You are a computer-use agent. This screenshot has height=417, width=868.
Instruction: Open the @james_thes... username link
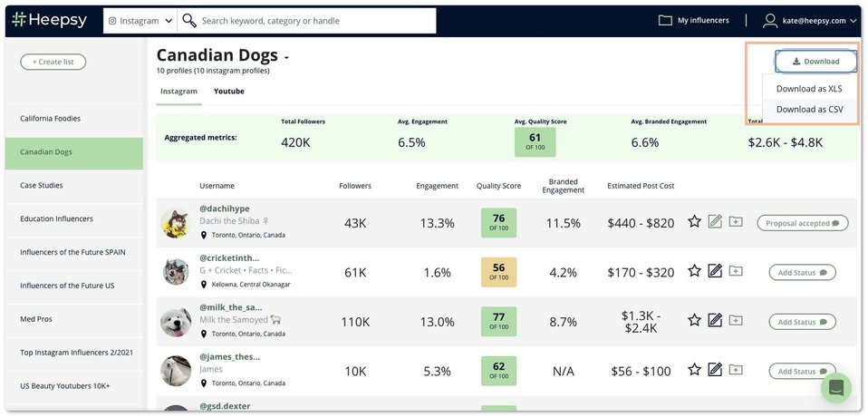tap(229, 356)
